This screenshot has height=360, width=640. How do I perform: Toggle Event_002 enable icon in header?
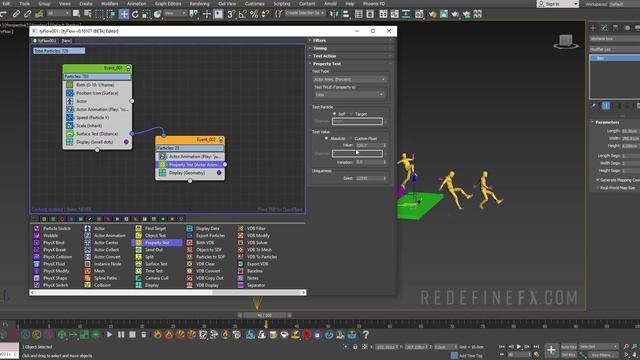point(221,140)
